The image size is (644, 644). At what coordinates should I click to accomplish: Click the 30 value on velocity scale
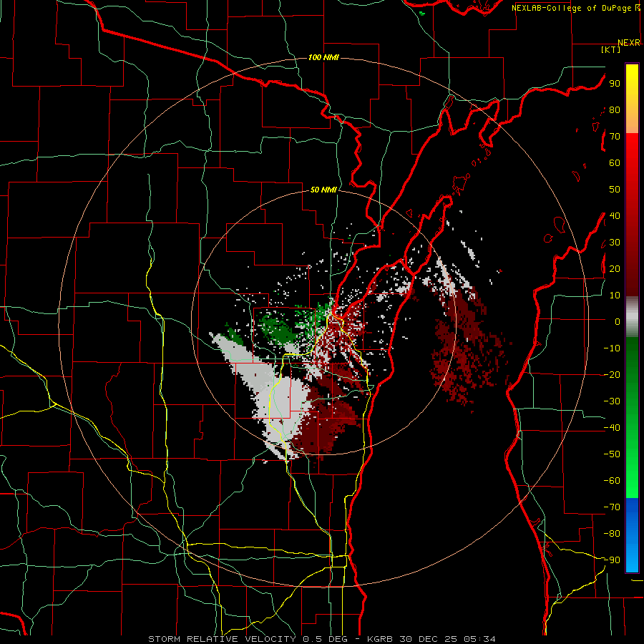click(615, 243)
